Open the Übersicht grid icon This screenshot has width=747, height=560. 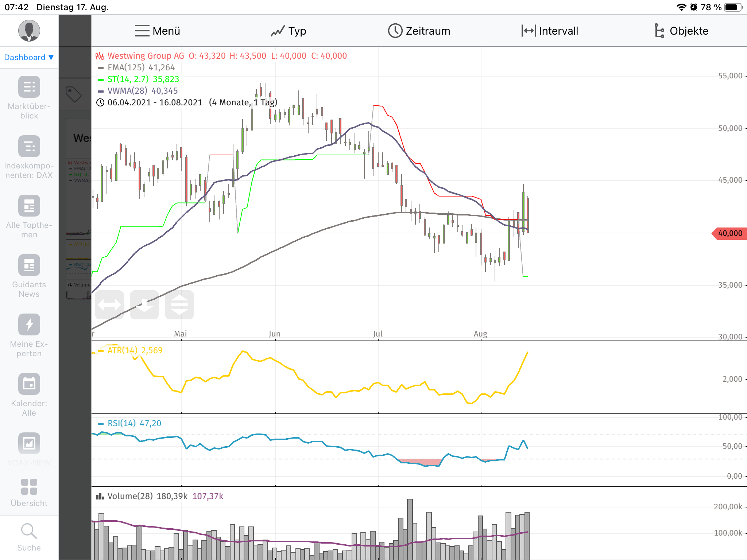click(x=29, y=487)
